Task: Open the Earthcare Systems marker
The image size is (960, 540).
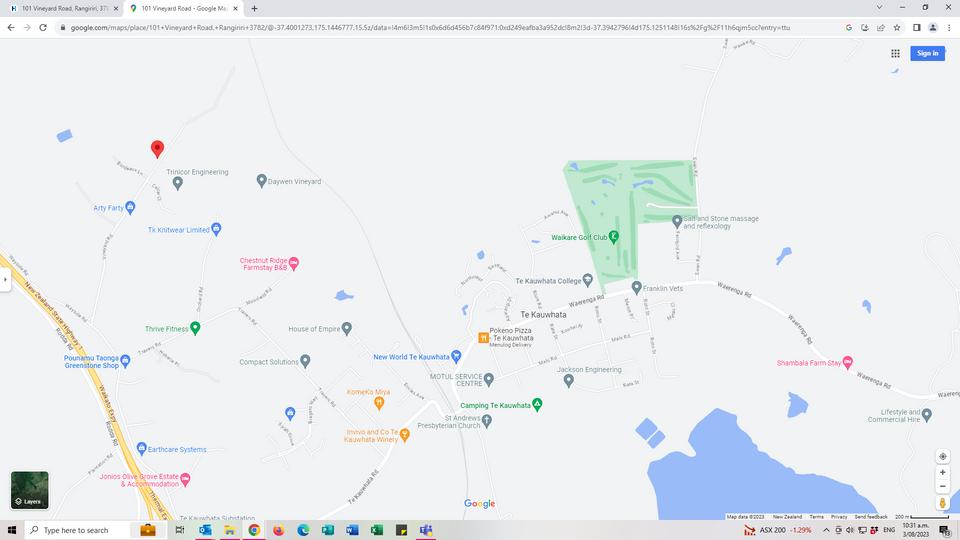Action: click(x=142, y=449)
